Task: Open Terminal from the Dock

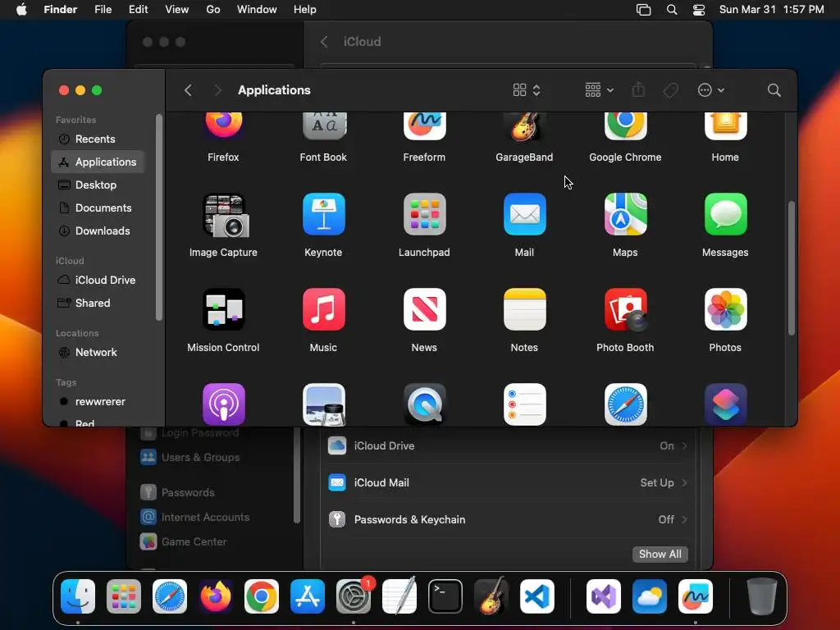Action: (x=445, y=596)
